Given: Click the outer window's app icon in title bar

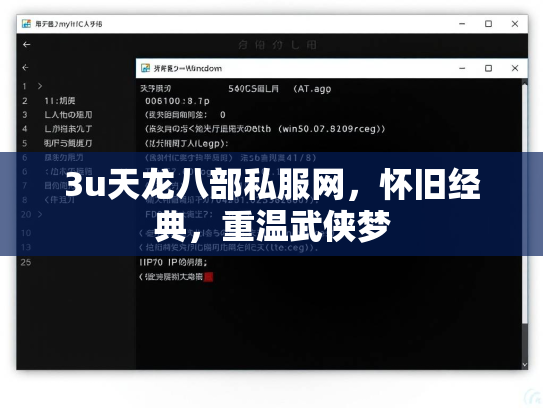Looking at the screenshot, I should click(26, 24).
